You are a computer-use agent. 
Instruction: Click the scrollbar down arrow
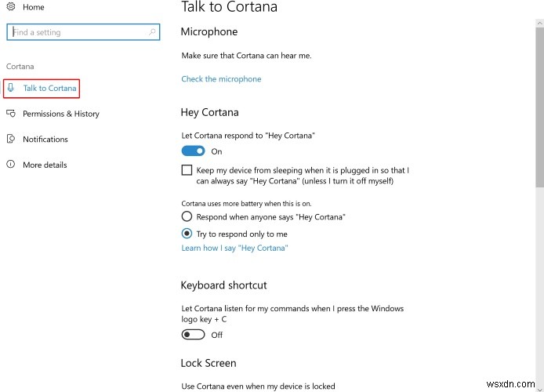(x=539, y=388)
